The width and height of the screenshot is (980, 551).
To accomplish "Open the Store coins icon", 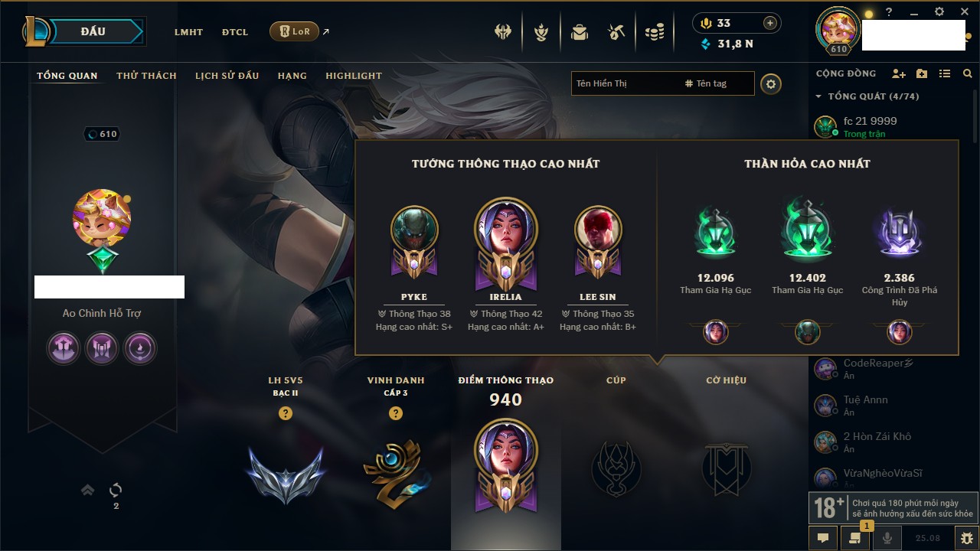I will 654,32.
